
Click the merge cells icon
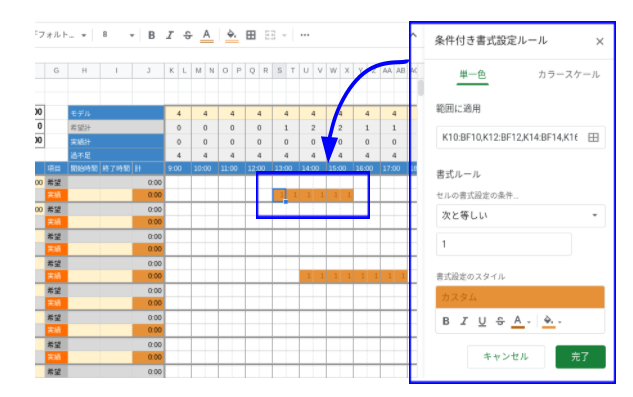[x=270, y=35]
